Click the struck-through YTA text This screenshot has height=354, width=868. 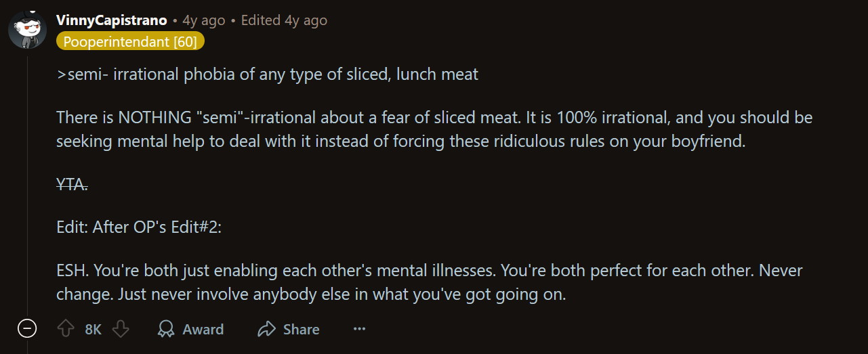73,184
